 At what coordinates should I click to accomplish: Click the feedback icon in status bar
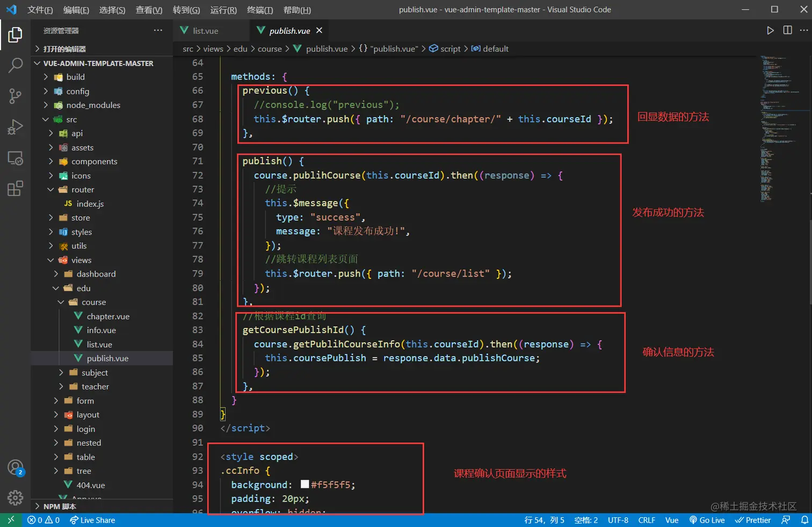[x=786, y=520]
